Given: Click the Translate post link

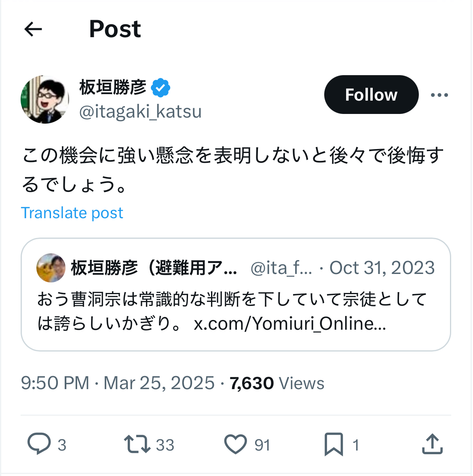Looking at the screenshot, I should [72, 213].
